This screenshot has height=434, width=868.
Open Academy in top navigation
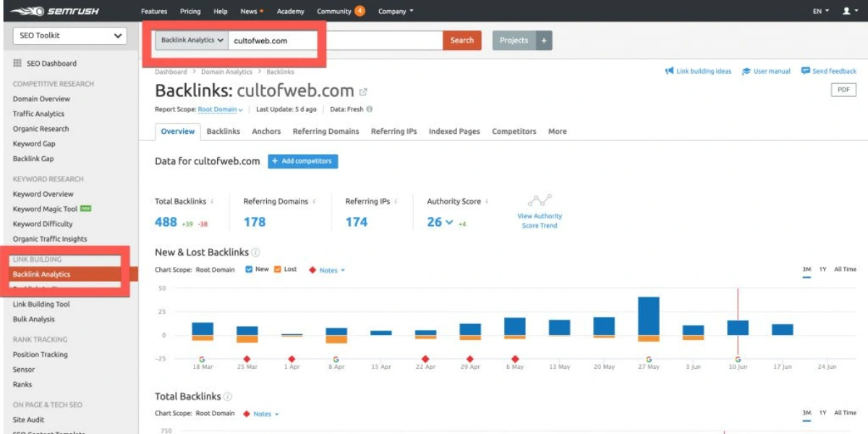tap(291, 11)
